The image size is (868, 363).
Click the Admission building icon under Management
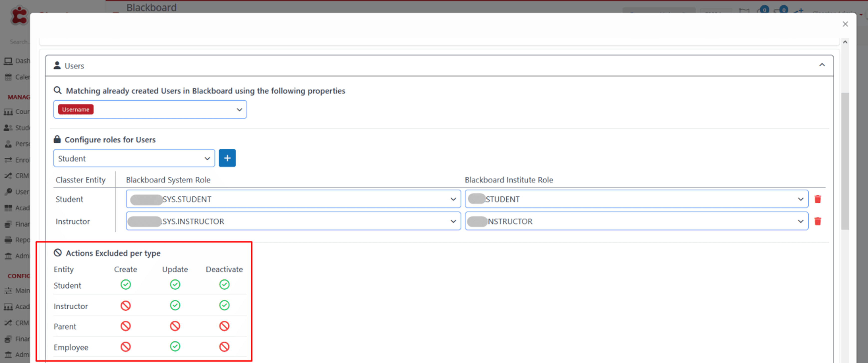[8, 256]
